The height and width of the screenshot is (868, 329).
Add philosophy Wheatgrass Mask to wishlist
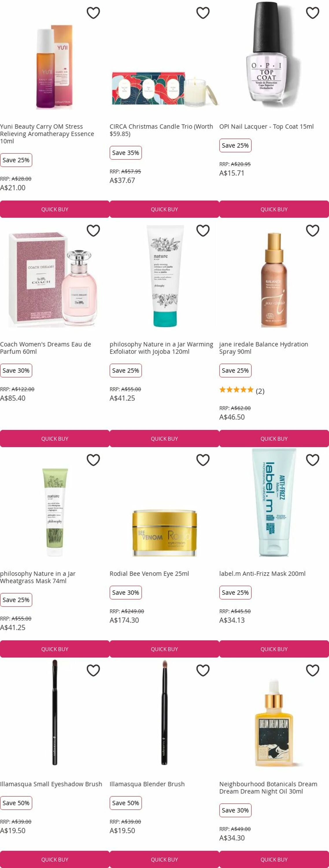click(x=93, y=460)
